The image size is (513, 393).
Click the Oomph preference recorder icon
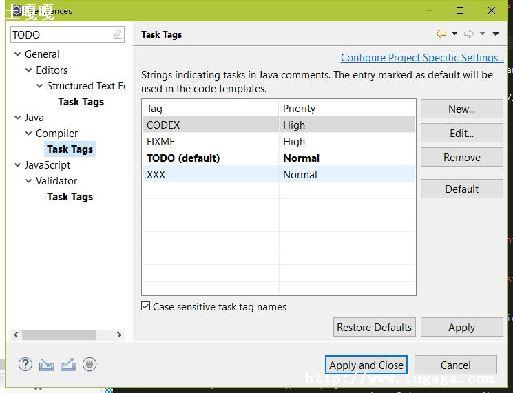89,364
